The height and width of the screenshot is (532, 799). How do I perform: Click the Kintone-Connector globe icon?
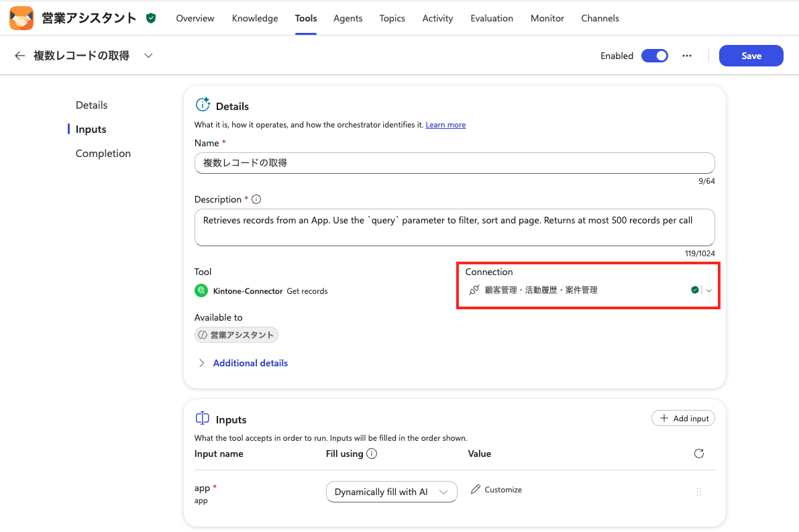pos(201,291)
